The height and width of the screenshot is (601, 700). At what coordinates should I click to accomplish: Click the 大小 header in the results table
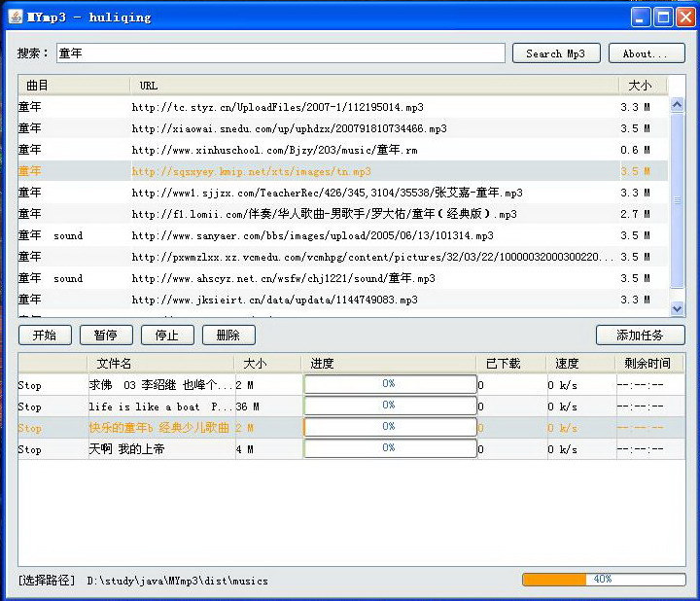click(643, 86)
